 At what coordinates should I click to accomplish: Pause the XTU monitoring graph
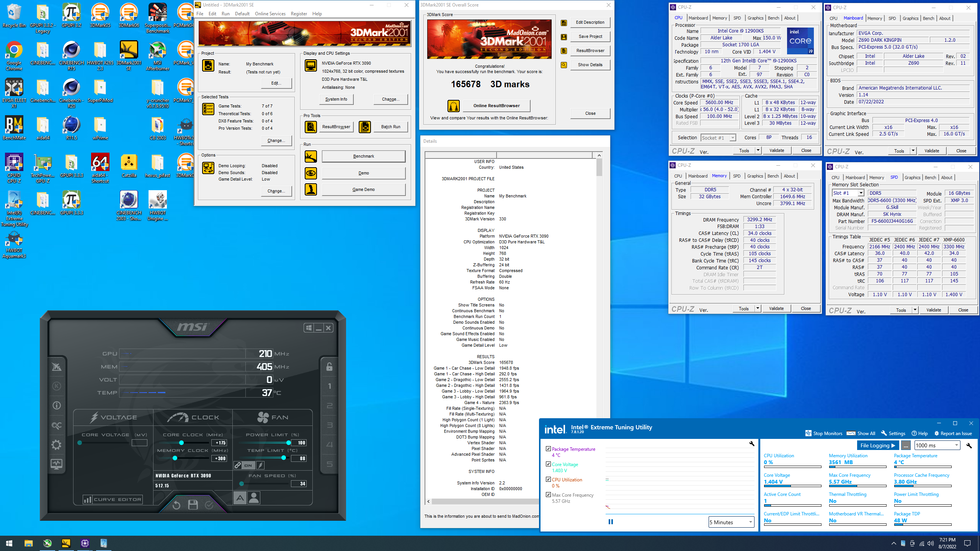[x=611, y=522]
